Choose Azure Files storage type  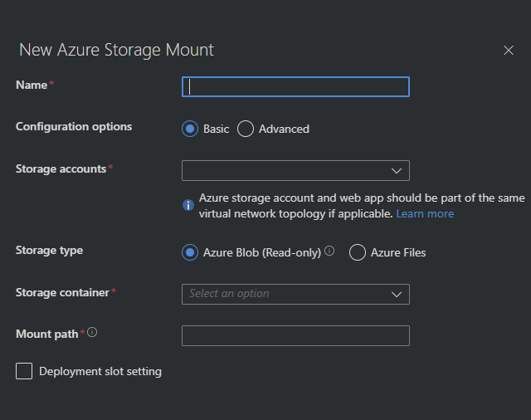pyautogui.click(x=358, y=252)
